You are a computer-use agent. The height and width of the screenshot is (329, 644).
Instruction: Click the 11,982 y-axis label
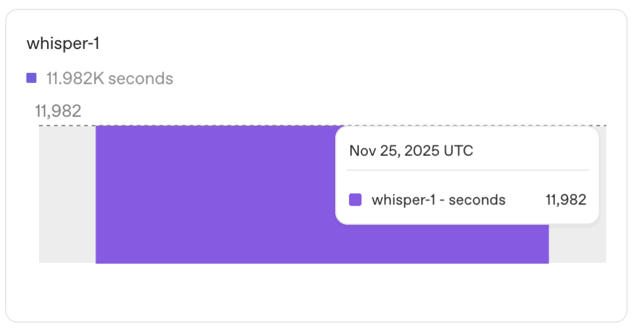tap(58, 111)
